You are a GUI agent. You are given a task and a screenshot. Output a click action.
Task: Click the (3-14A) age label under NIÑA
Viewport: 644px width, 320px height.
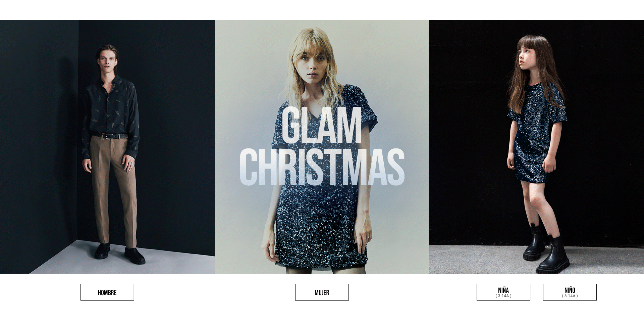503,296
